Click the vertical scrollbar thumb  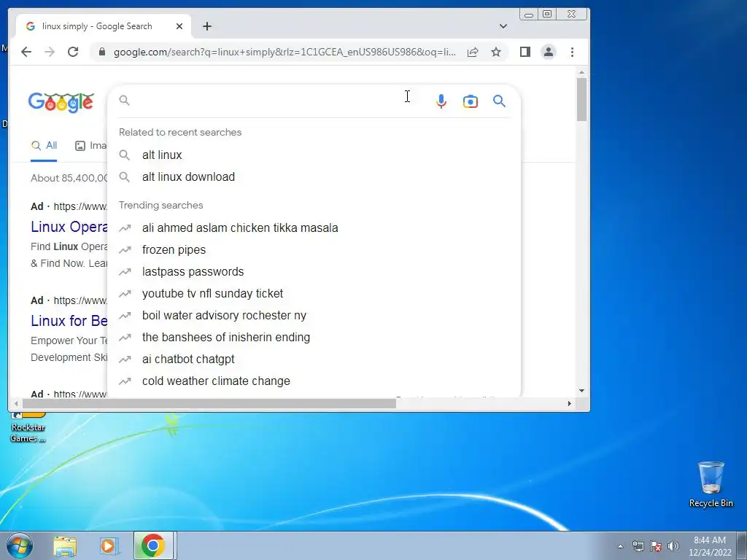pyautogui.click(x=581, y=99)
